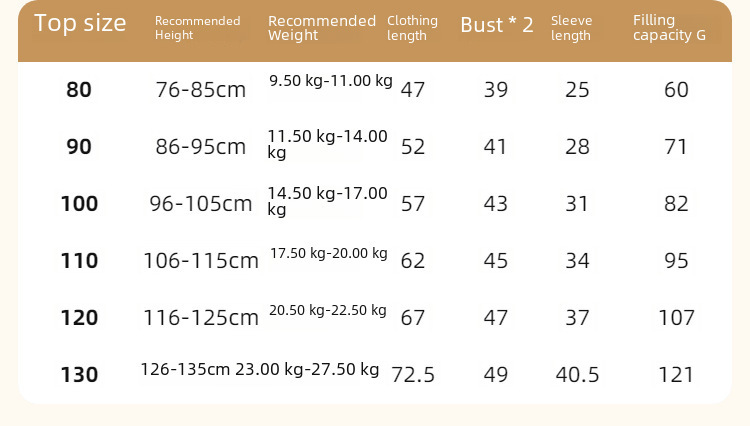Viewport: 750px width, 426px height.
Task: Click the height cell "106-115cm"
Action: [x=201, y=261]
